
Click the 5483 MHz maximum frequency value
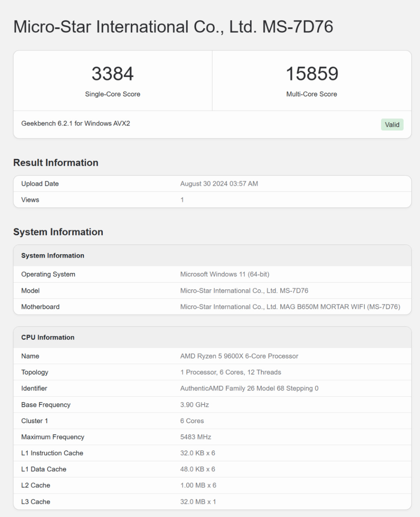point(196,437)
